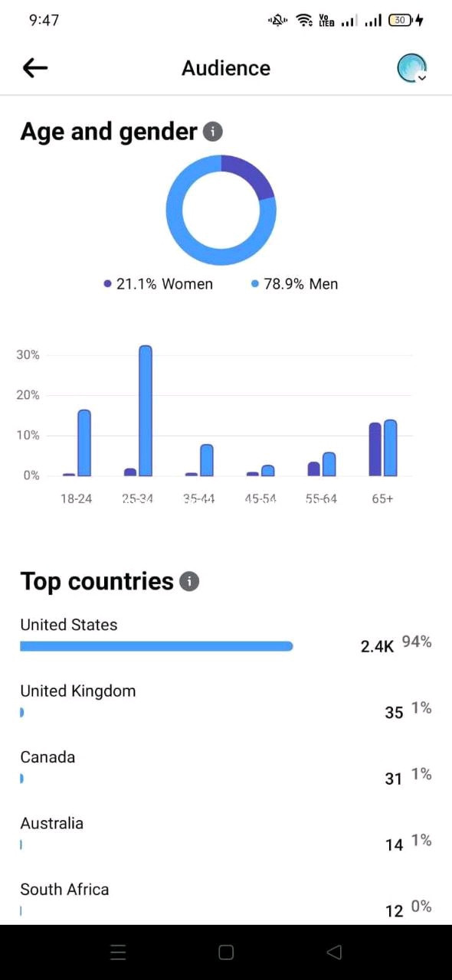Select the 78.9% Men legend item
The width and height of the screenshot is (452, 980).
[295, 284]
